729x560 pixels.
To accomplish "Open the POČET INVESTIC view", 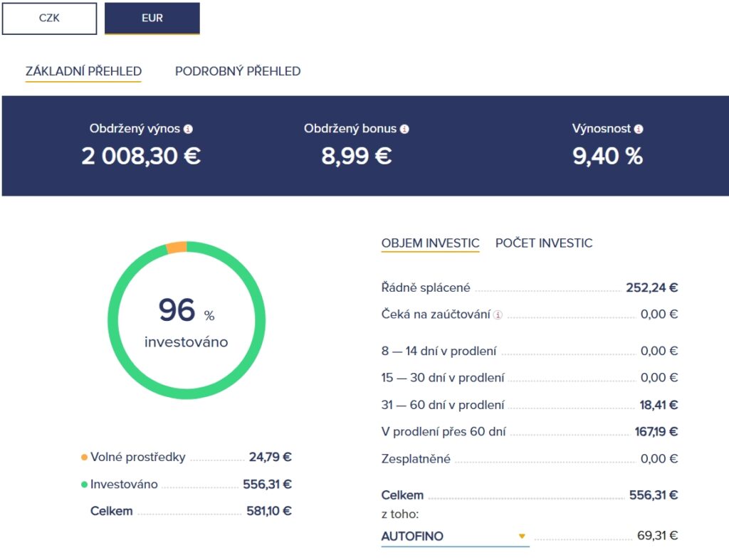I will click(545, 243).
